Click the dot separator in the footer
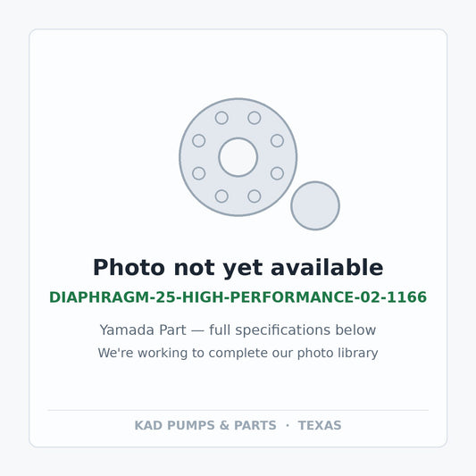The image size is (476, 476). pyautogui.click(x=288, y=425)
